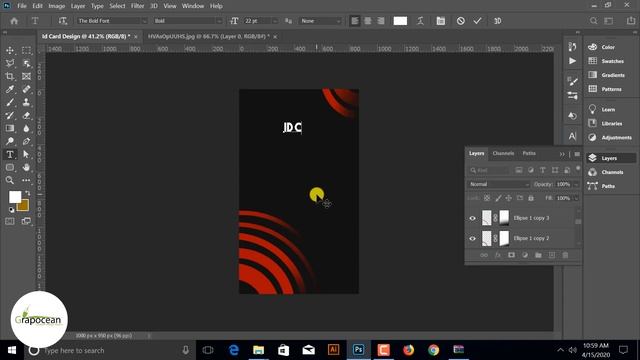The height and width of the screenshot is (360, 640).
Task: Hide the Ellipse 1 copy 2 layer
Action: [x=472, y=238]
